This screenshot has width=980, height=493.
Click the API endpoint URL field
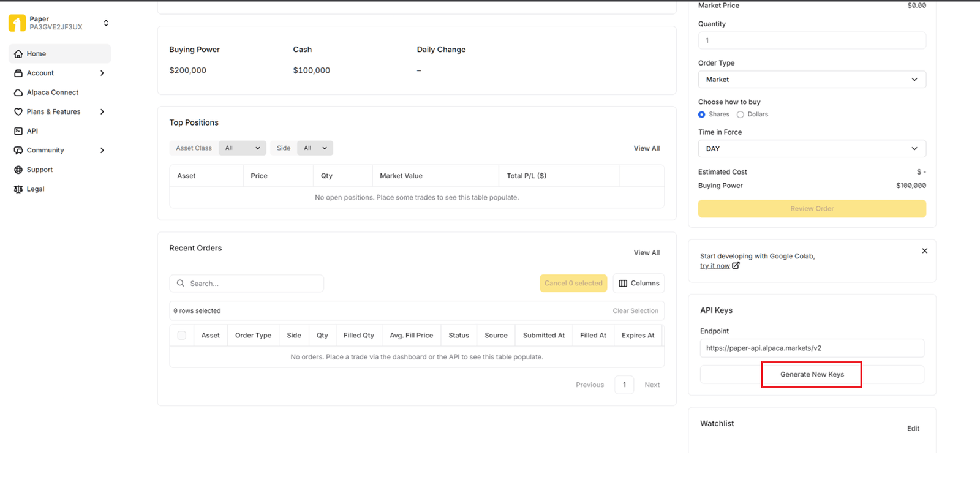pos(812,348)
